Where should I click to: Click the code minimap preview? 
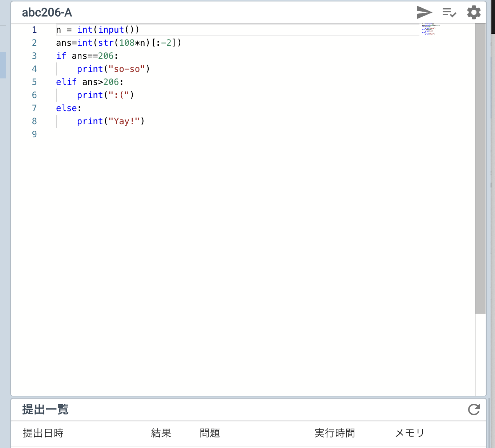click(431, 29)
